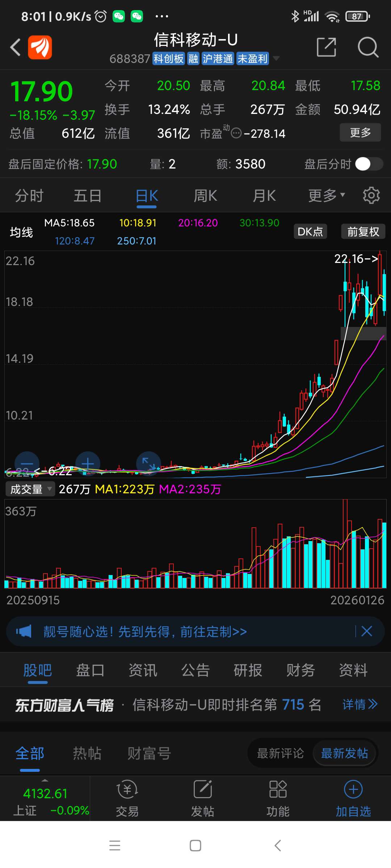Switch to 周K chart tab
391x868 pixels.
(205, 196)
